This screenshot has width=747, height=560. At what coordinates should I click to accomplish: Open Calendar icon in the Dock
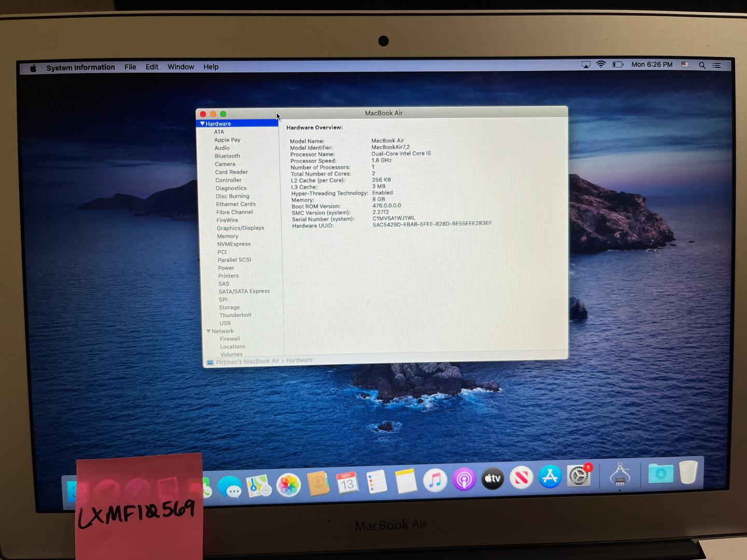click(x=347, y=483)
